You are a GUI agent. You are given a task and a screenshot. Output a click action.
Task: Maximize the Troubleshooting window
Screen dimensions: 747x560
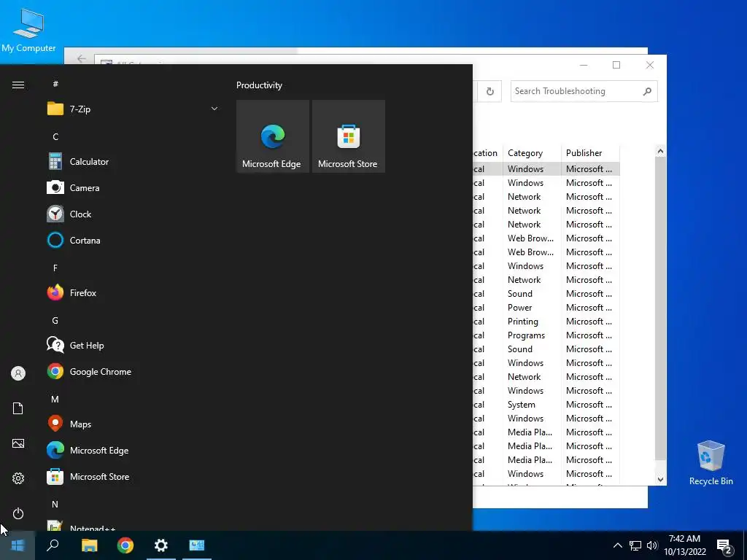click(616, 65)
